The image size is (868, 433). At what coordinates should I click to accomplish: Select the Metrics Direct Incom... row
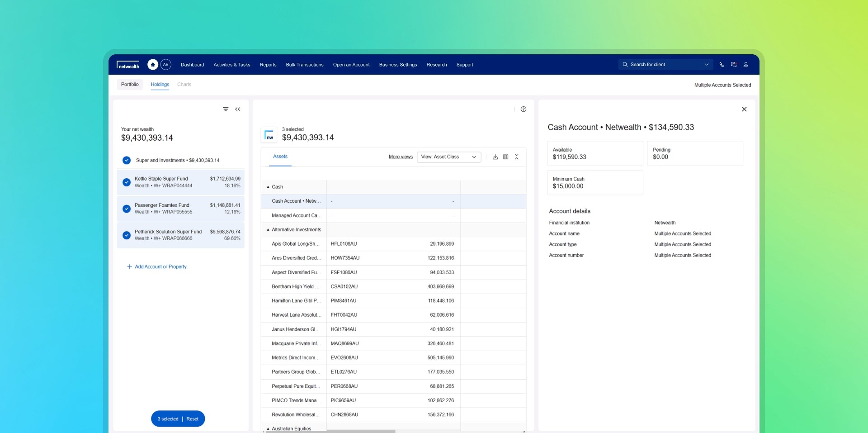[393, 358]
